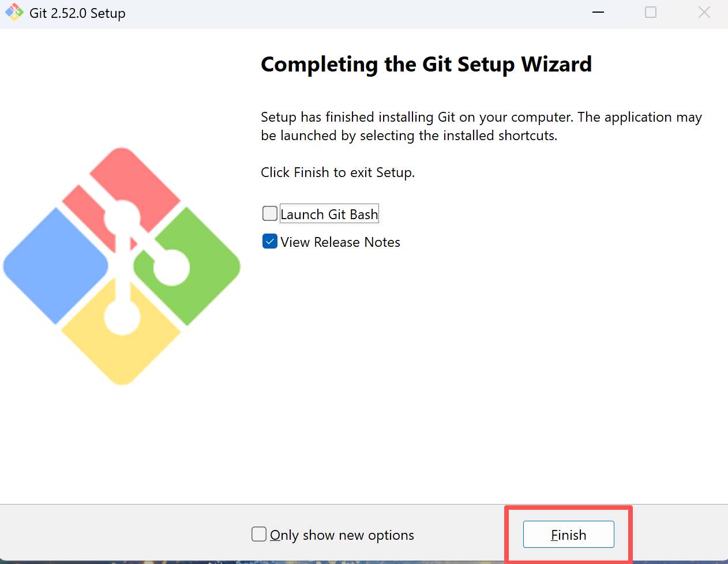Screen dimensions: 728x564
Task: Click the "Completing the Git Setup Wizard" heading
Action: pyautogui.click(x=426, y=64)
